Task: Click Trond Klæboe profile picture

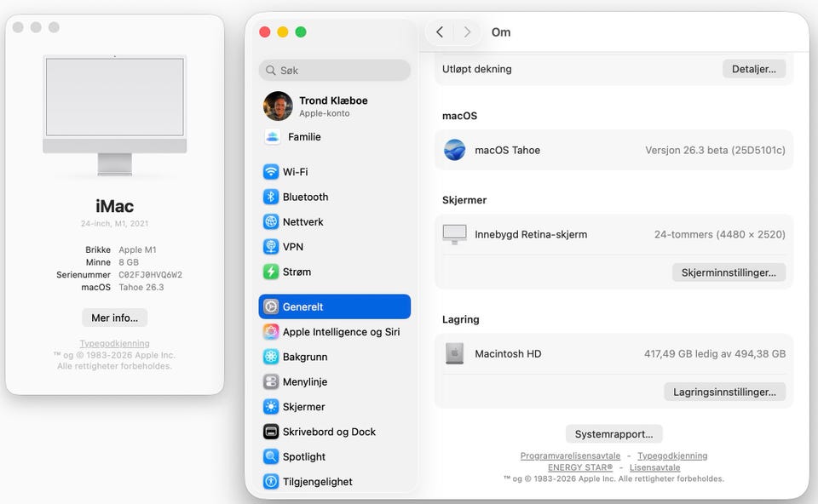Action: pos(278,106)
